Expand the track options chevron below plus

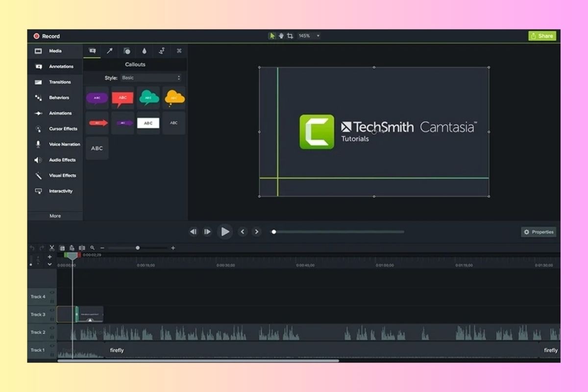[x=49, y=264]
